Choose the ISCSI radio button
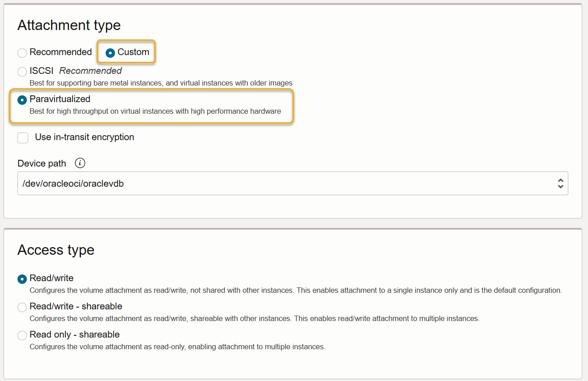The image size is (588, 381). coord(22,72)
